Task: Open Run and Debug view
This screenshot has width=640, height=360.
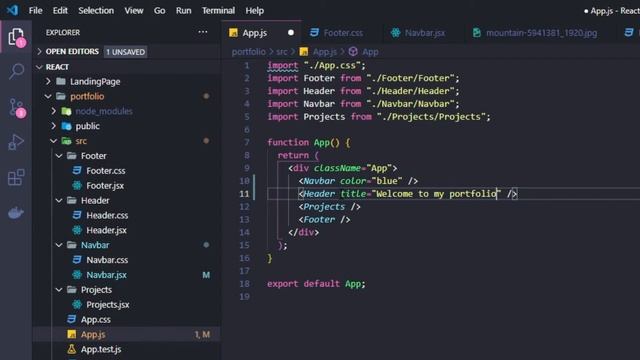Action: click(16, 142)
